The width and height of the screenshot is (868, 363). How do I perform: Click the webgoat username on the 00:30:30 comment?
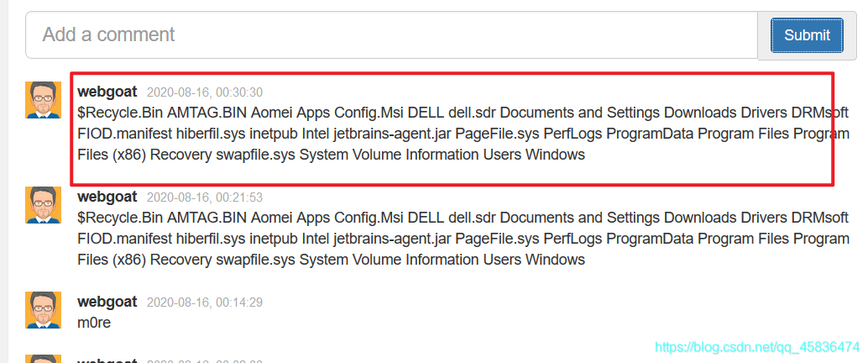(x=107, y=92)
